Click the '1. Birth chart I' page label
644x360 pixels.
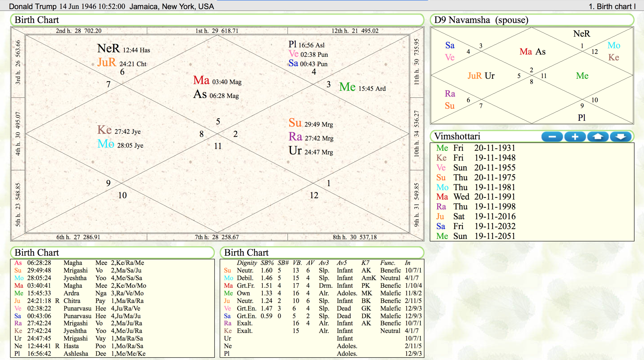[612, 6]
